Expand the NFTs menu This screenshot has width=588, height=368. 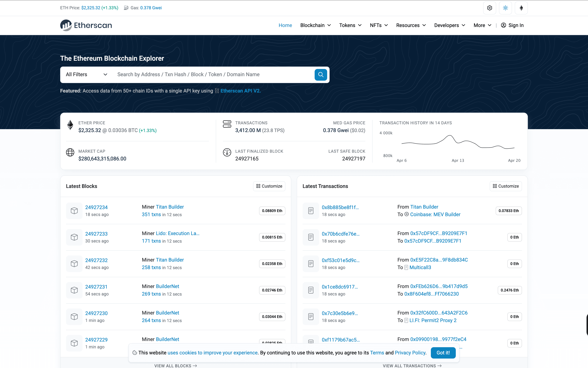(379, 25)
